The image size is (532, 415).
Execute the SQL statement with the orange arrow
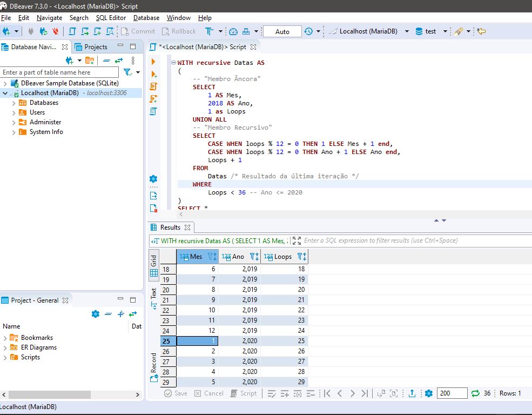pyautogui.click(x=153, y=62)
